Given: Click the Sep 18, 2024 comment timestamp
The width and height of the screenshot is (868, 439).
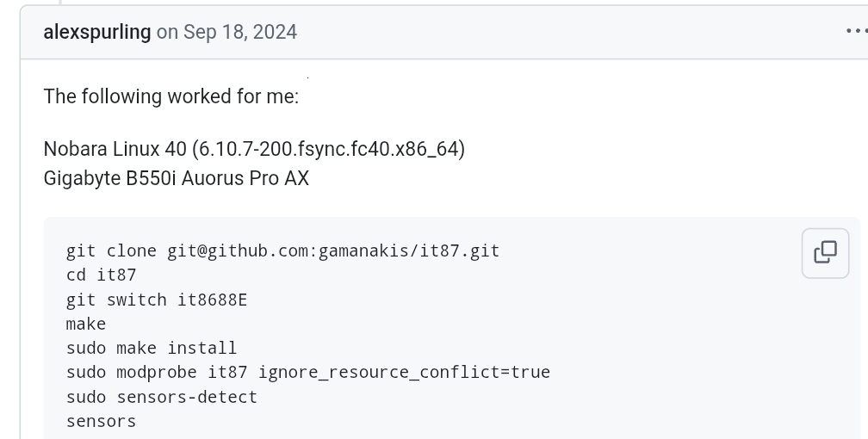Looking at the screenshot, I should 240,32.
